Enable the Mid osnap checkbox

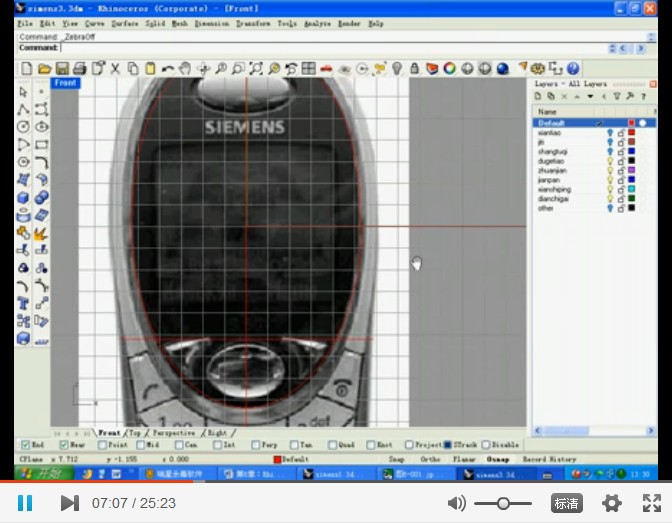pyautogui.click(x=141, y=445)
